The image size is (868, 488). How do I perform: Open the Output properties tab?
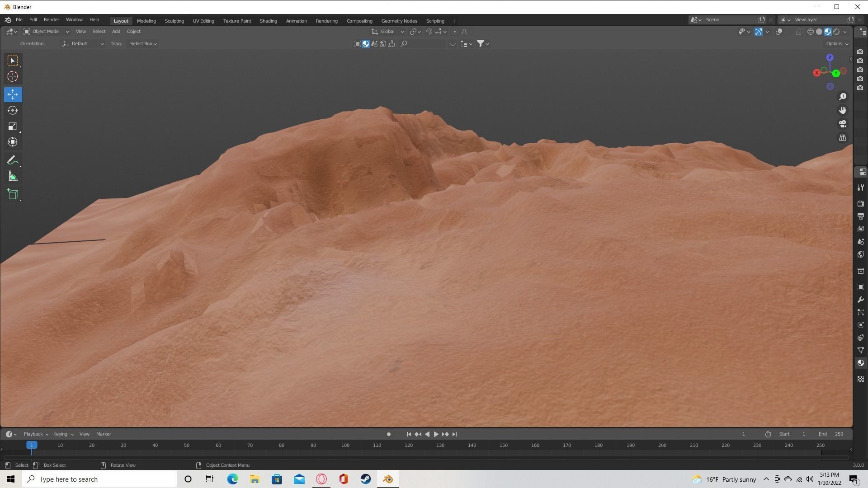tap(861, 216)
